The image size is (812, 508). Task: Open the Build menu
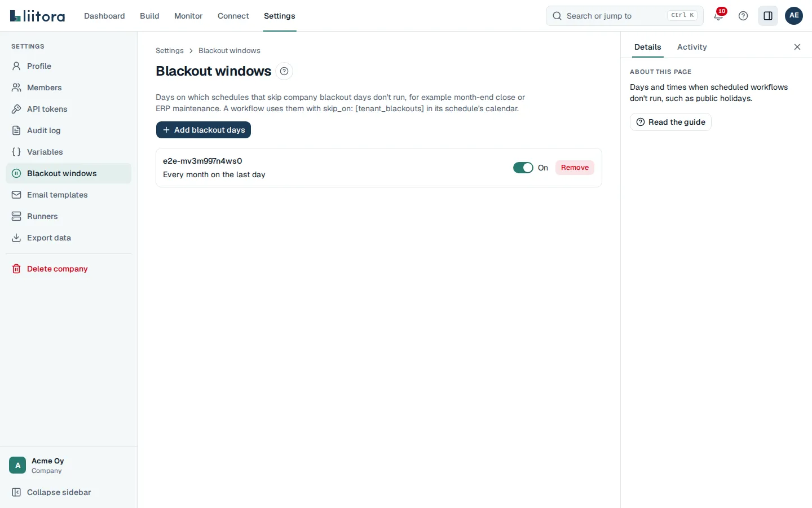pyautogui.click(x=149, y=16)
